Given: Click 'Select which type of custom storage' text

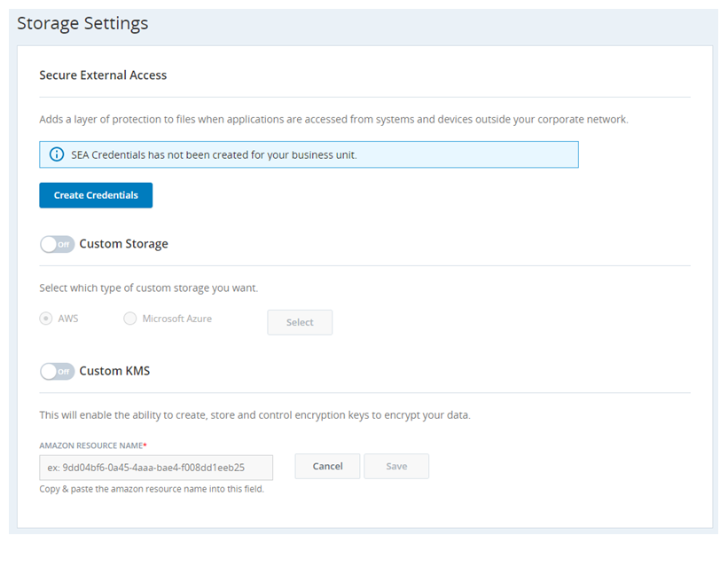Looking at the screenshot, I should (x=149, y=288).
